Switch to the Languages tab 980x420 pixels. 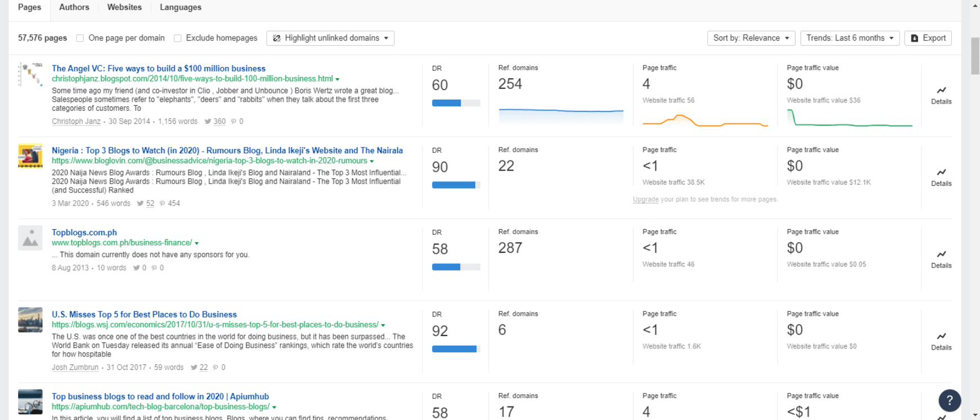[x=180, y=7]
